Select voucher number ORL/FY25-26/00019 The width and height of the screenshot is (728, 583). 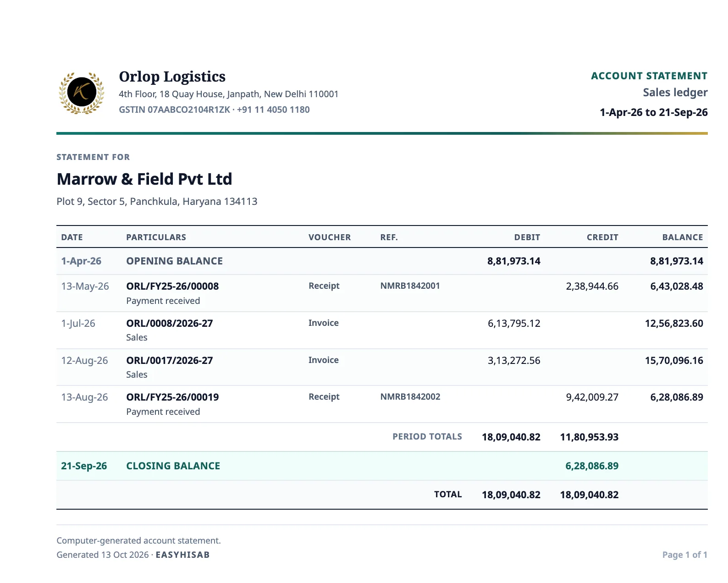coord(172,397)
